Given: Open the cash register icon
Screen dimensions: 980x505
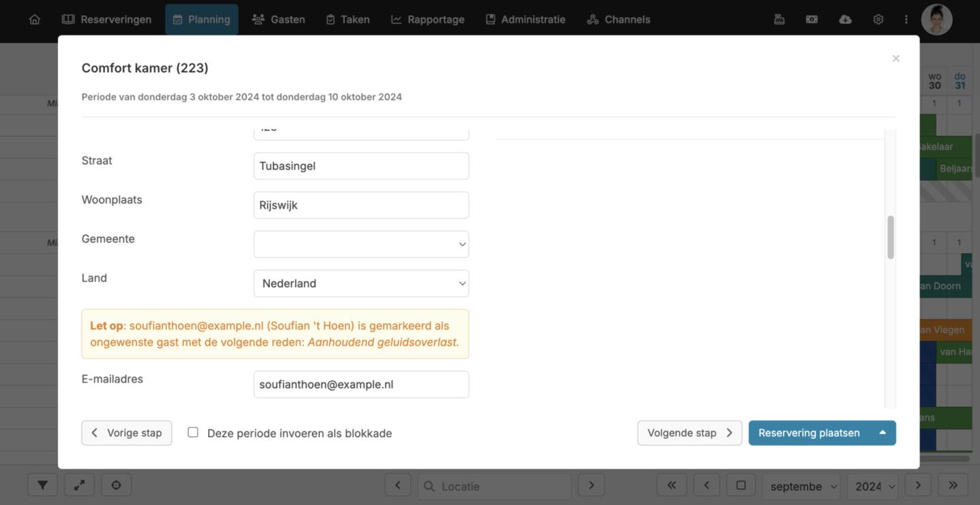Looking at the screenshot, I should coord(779,19).
